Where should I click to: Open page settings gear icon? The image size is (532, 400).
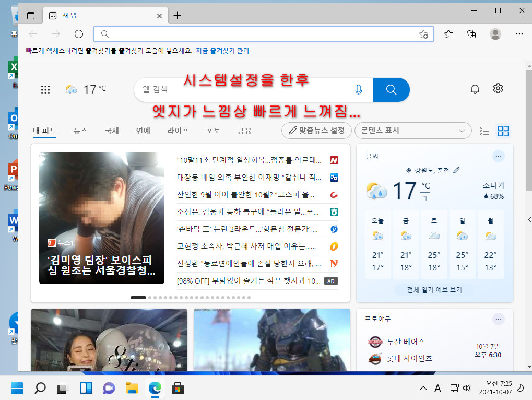(498, 89)
